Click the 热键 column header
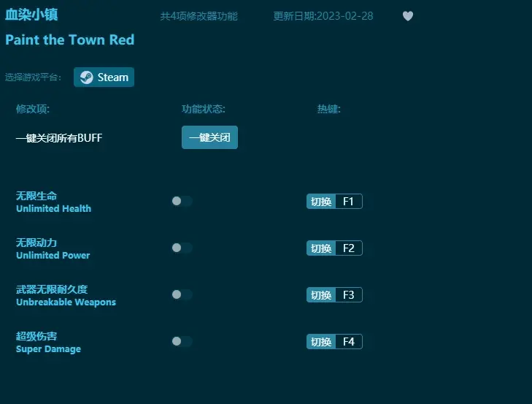Viewport: 532px width, 404px height. tap(329, 109)
